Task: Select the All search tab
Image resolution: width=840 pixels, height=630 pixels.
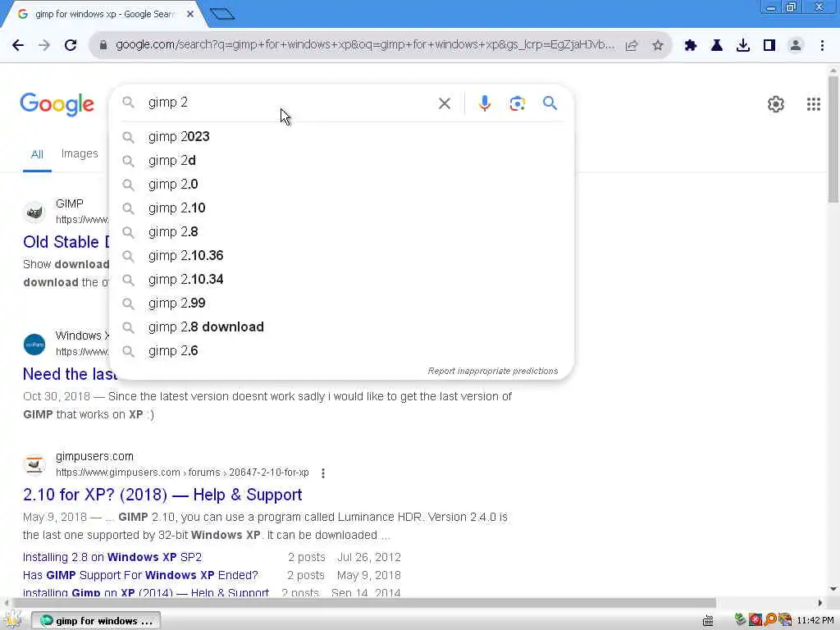Action: (x=37, y=154)
